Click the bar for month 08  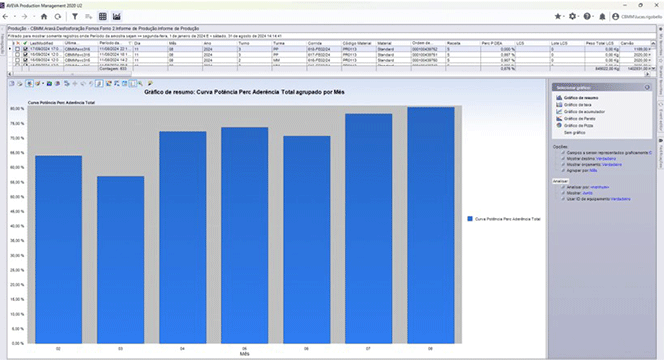tap(431, 225)
